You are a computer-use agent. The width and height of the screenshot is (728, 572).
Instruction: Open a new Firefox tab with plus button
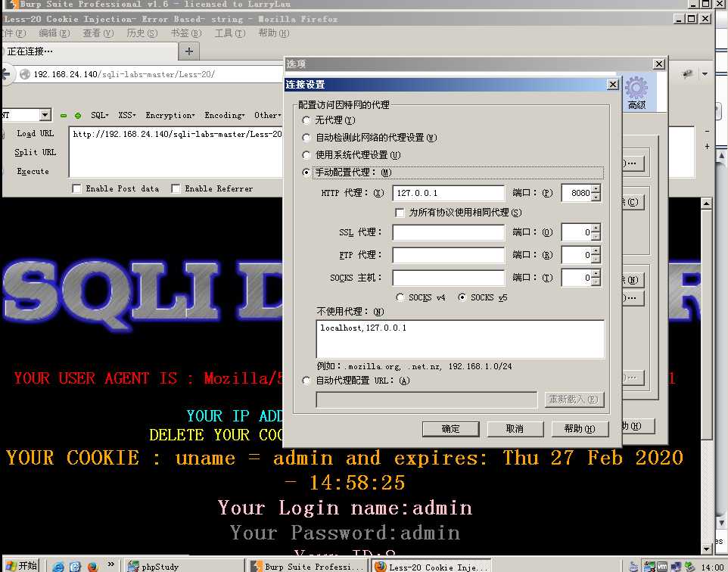[189, 51]
